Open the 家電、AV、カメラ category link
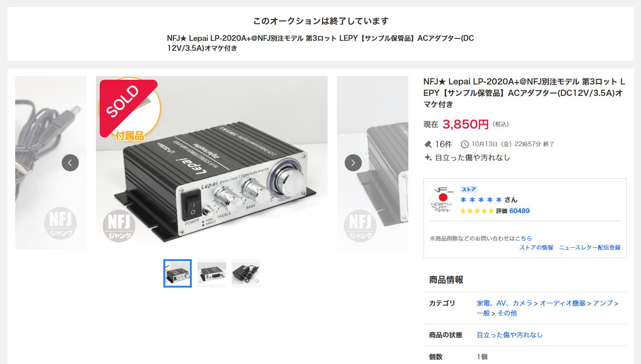The width and height of the screenshot is (641, 364). coord(504,303)
